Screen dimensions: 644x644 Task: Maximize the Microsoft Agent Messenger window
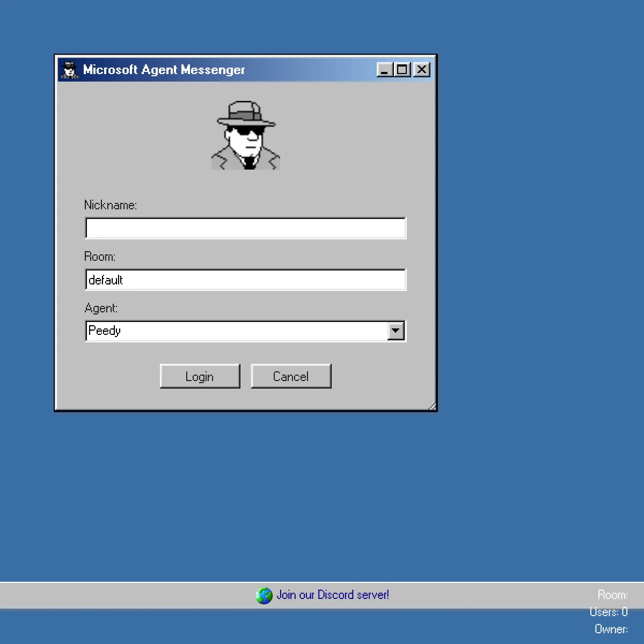(x=402, y=70)
